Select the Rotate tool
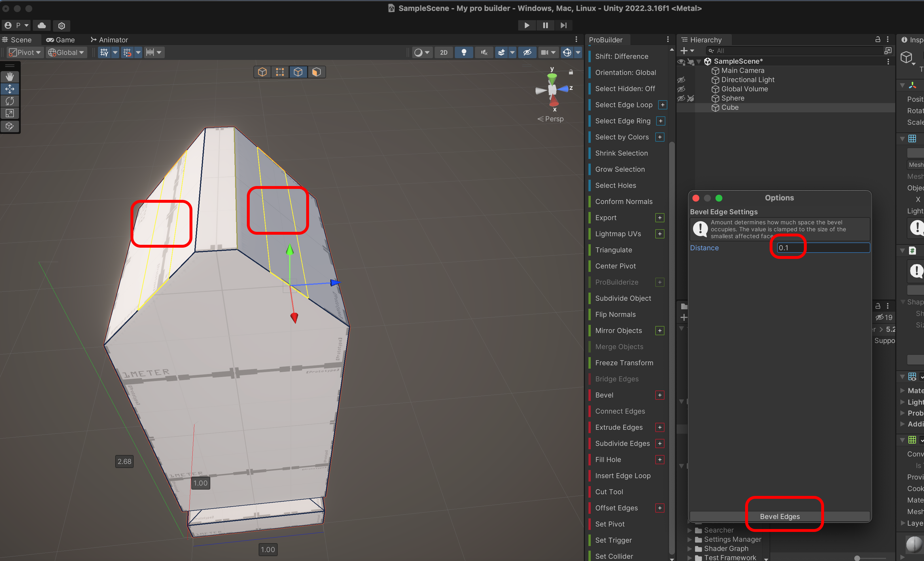Image resolution: width=924 pixels, height=561 pixels. 10,101
